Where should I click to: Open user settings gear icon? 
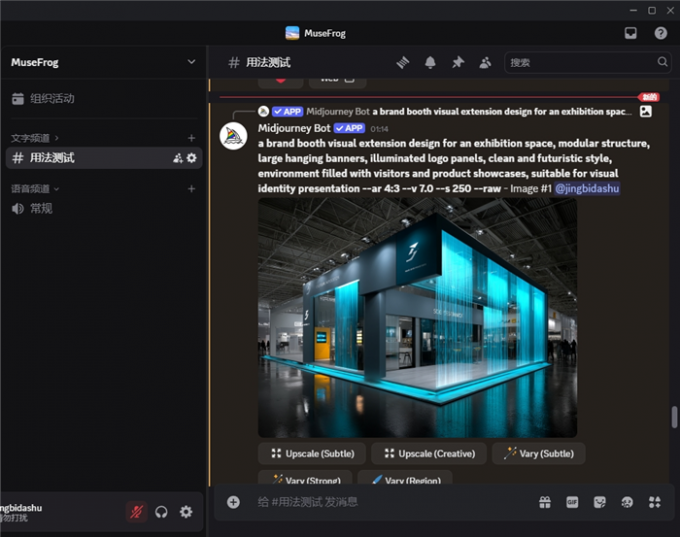tap(186, 512)
